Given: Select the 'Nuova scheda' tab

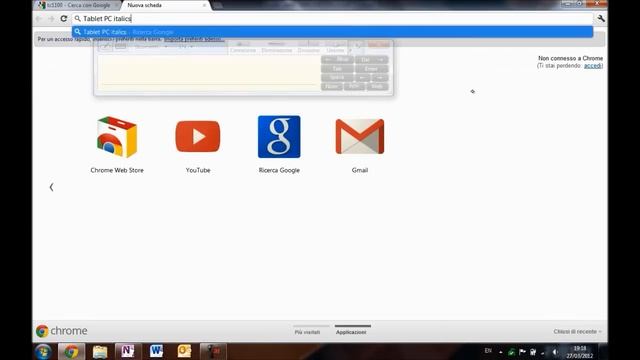Looking at the screenshot, I should click(163, 5).
